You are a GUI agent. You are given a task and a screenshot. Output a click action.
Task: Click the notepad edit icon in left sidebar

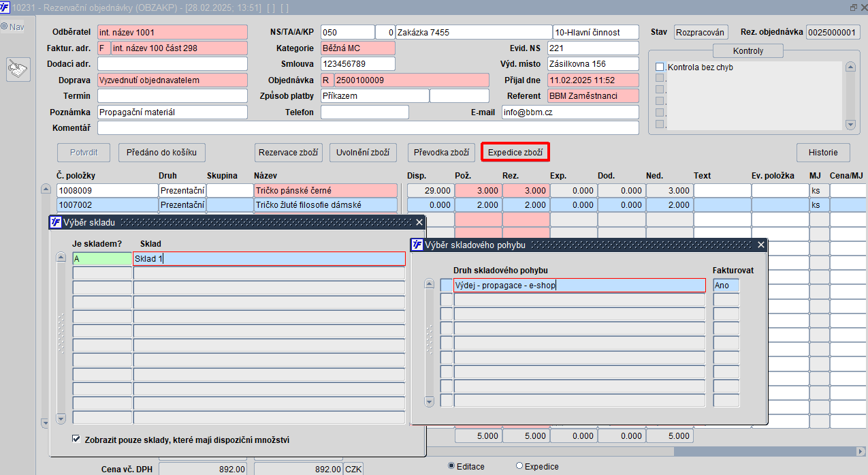[18, 69]
